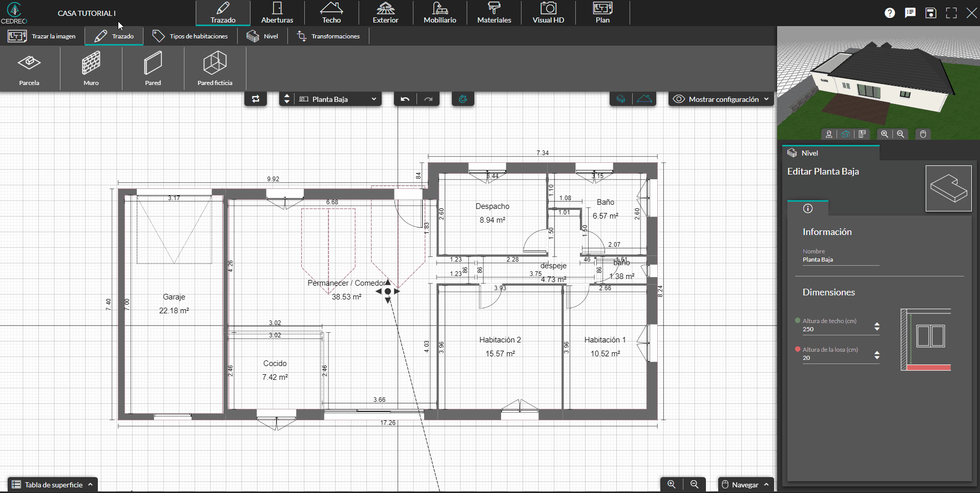
Task: Open the Materiales tab
Action: pos(494,13)
